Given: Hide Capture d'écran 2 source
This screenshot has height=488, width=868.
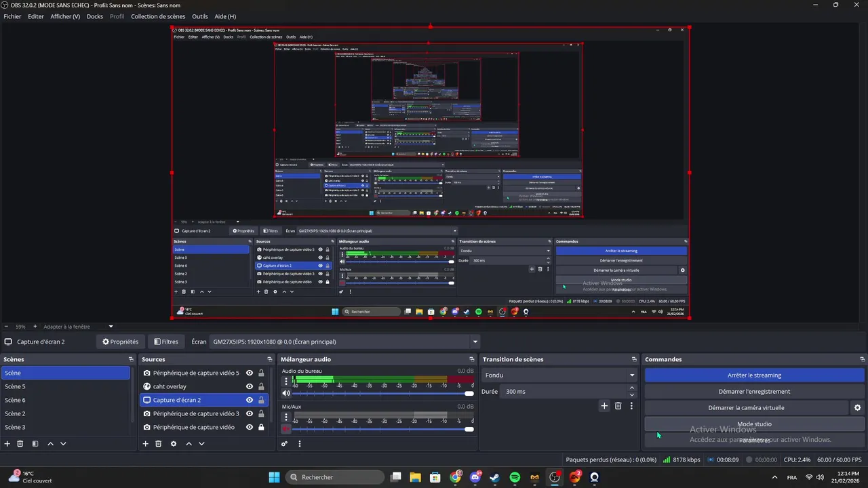Looking at the screenshot, I should (x=250, y=400).
